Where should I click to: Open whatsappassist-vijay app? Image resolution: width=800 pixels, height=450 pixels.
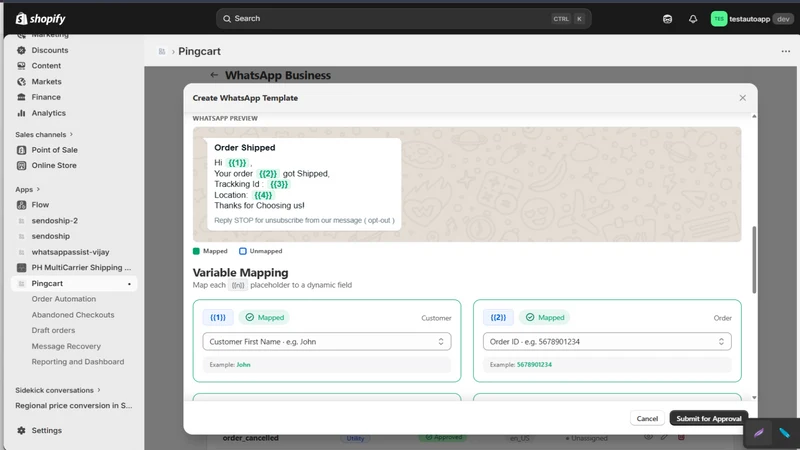[x=70, y=252]
